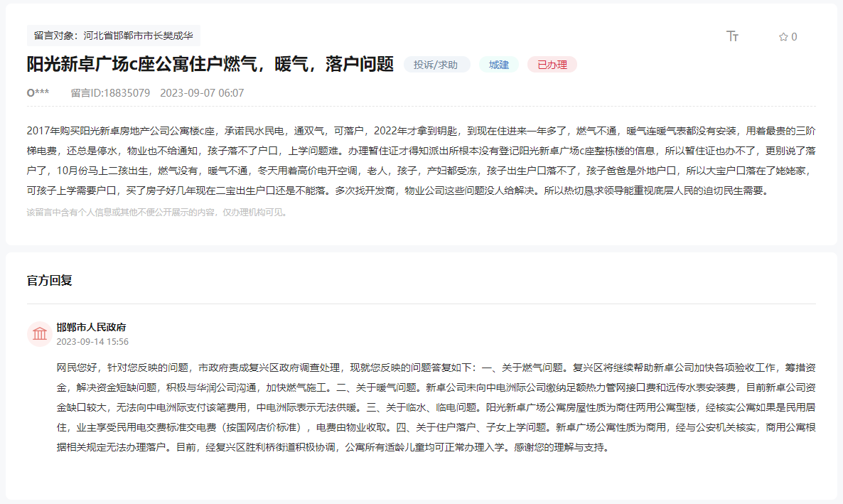The height and width of the screenshot is (504, 843).
Task: Click the 留言对象 recipient label
Action: tap(114, 36)
